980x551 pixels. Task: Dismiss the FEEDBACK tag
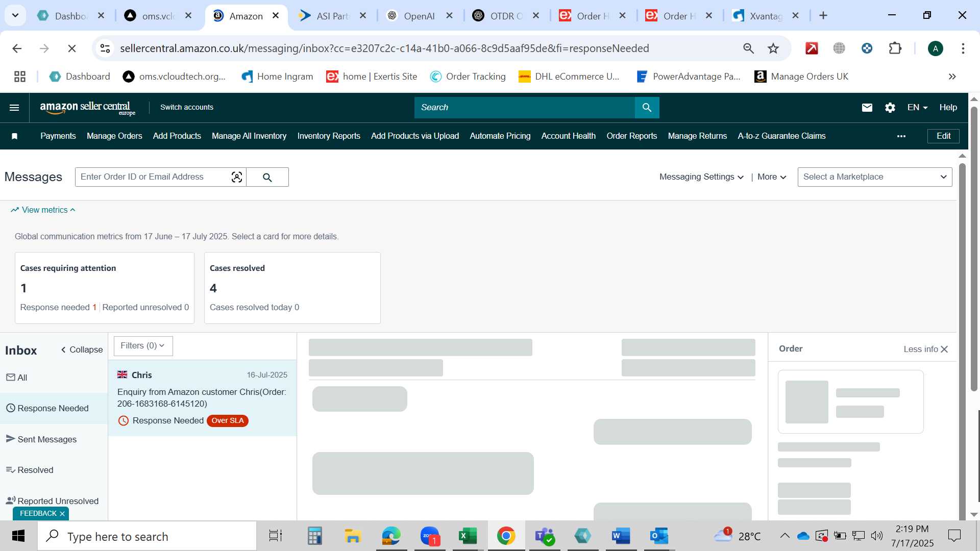tap(62, 514)
